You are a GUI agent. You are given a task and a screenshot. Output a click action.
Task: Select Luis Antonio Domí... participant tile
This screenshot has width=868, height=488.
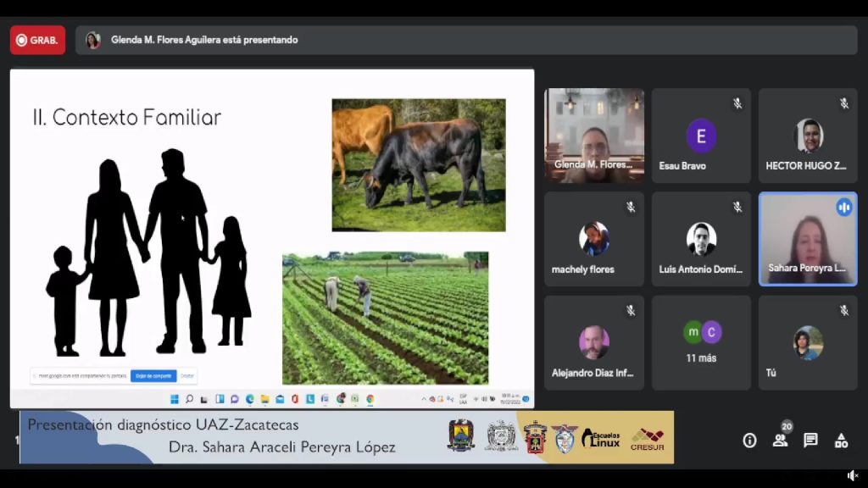(701, 239)
